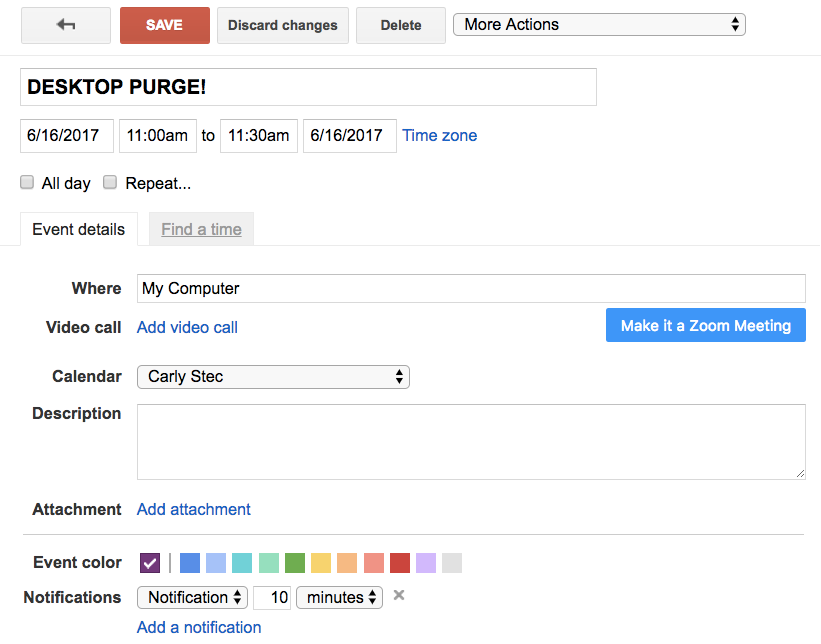Open the More Actions dropdown
Screen dimensions: 821x644
(599, 24)
